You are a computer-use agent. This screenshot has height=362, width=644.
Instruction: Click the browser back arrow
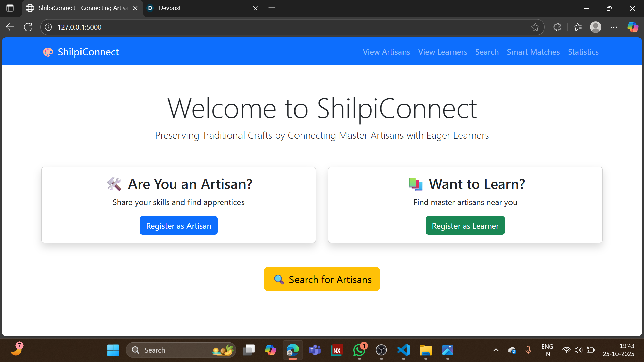[10, 27]
